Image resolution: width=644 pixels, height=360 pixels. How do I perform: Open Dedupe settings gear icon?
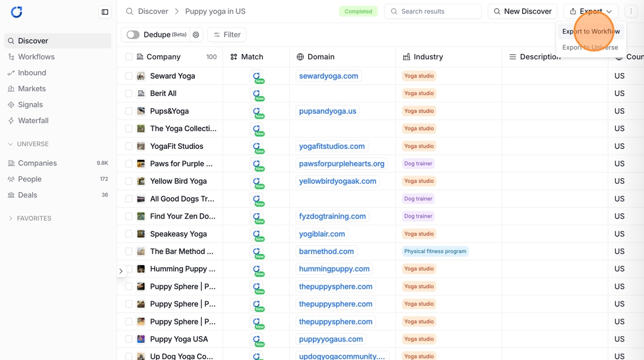(x=196, y=35)
